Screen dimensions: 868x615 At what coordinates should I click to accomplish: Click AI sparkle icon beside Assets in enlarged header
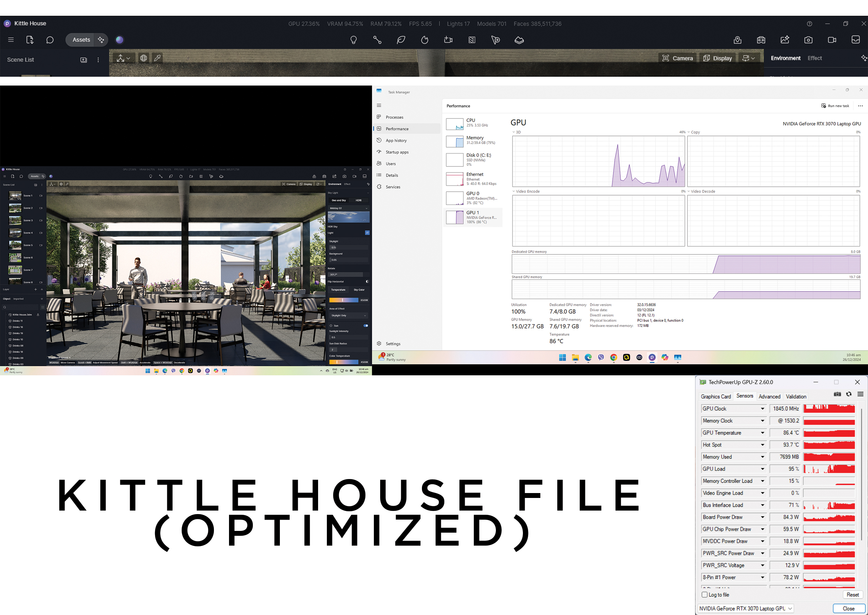pos(101,40)
